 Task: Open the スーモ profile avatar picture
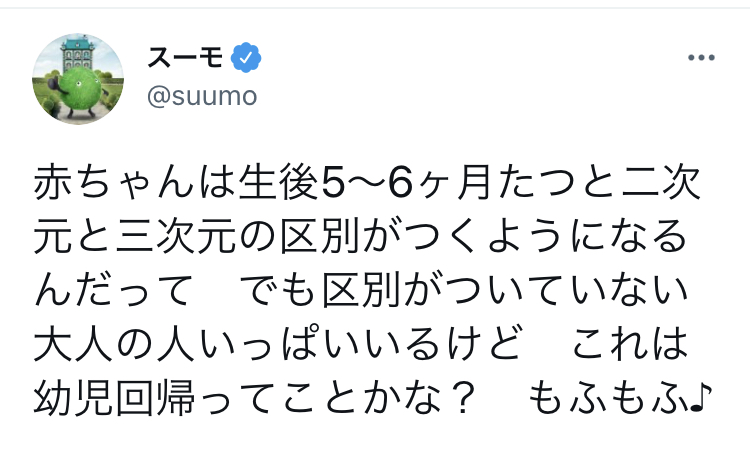point(78,78)
